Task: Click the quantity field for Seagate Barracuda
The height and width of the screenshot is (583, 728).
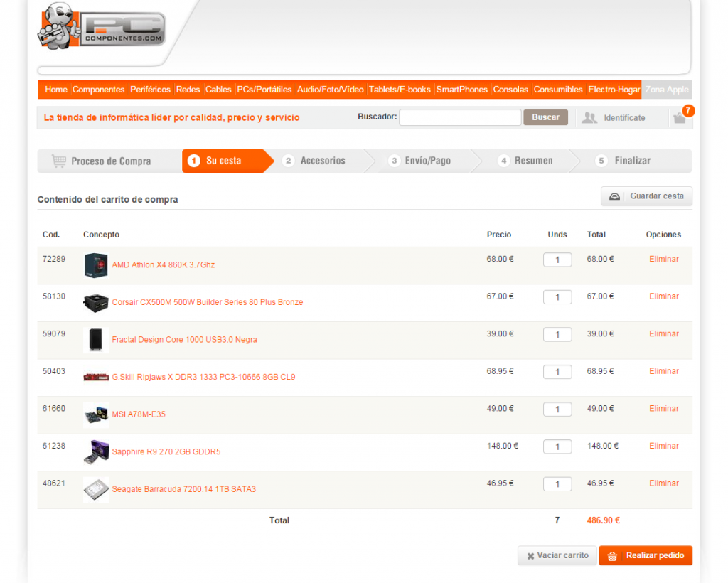Action: click(557, 484)
